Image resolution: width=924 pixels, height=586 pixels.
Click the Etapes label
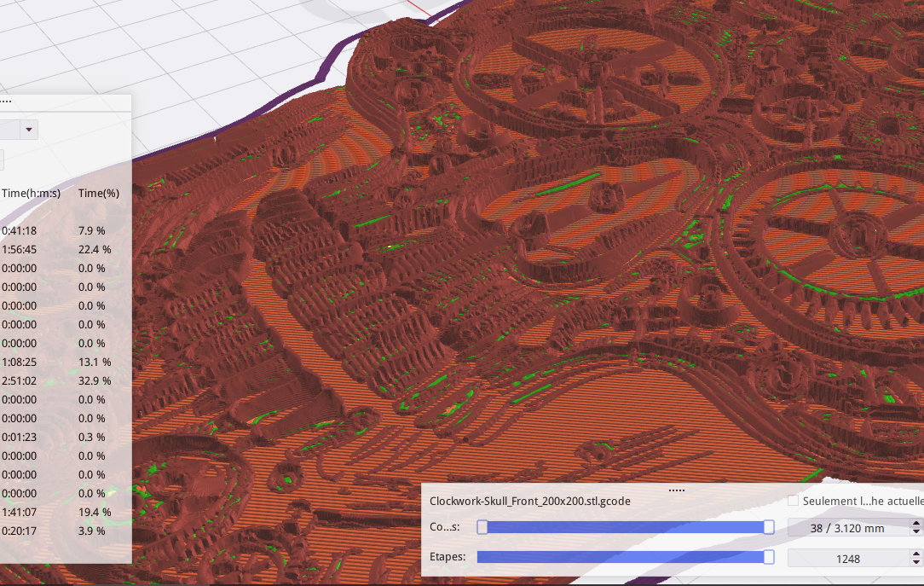coord(446,557)
